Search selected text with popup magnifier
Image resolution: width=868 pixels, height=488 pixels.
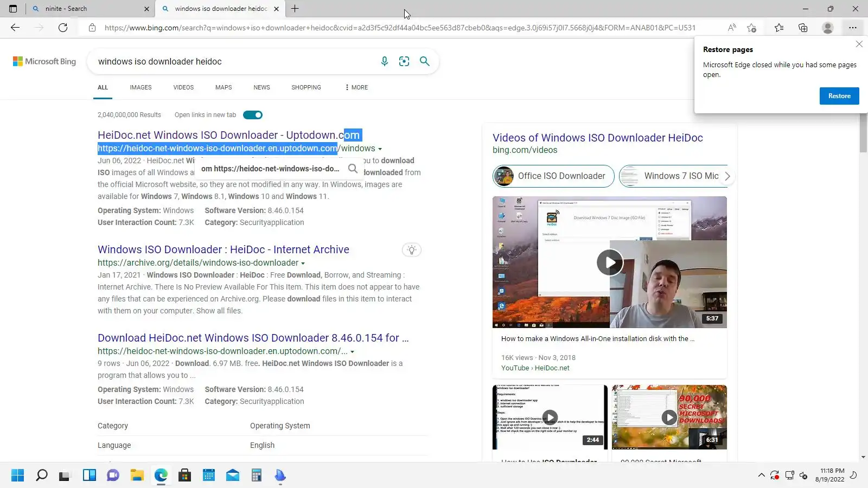click(353, 169)
